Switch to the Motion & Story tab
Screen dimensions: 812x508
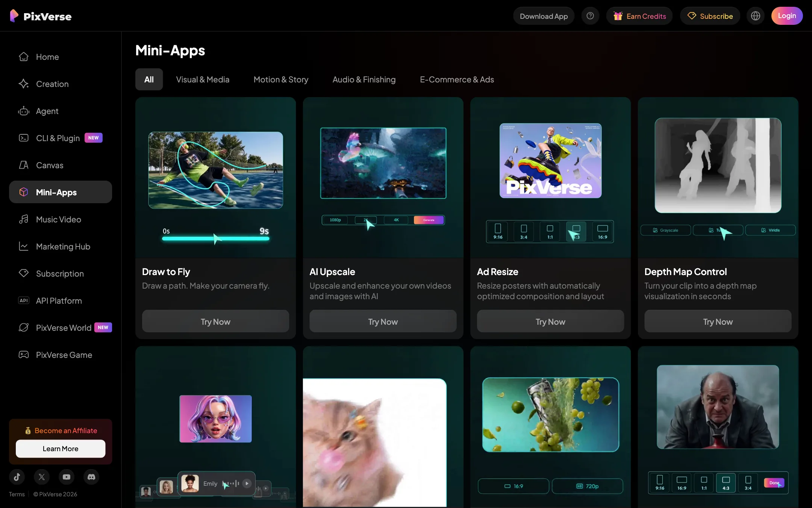click(x=281, y=79)
